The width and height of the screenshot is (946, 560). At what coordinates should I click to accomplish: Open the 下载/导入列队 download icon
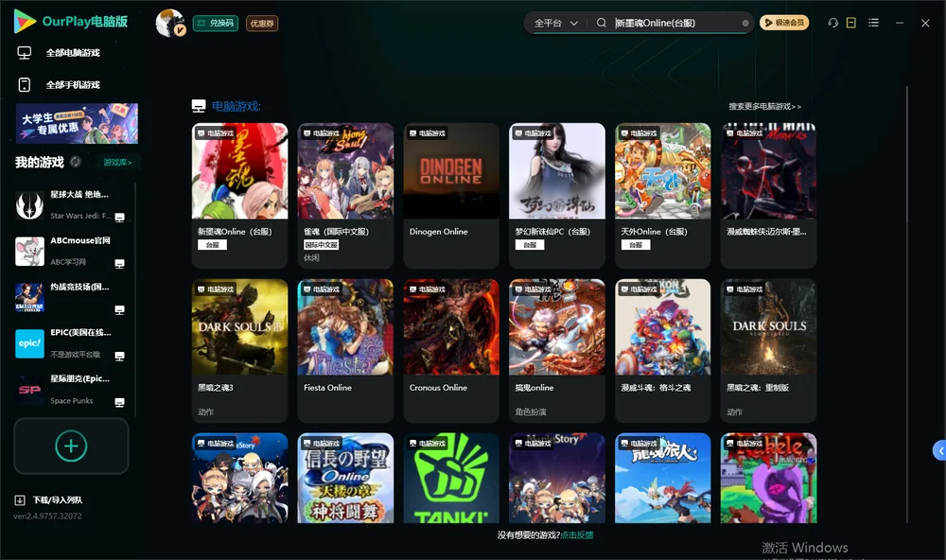coord(20,500)
